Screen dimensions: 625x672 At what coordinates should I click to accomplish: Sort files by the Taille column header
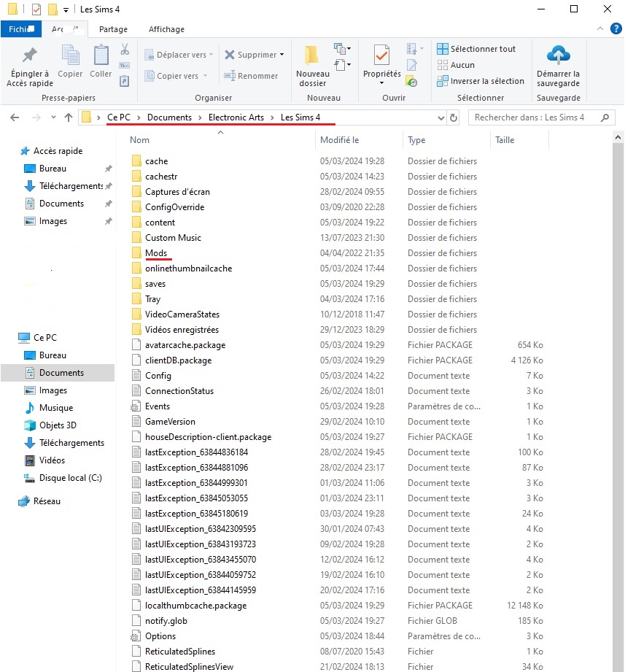click(505, 140)
